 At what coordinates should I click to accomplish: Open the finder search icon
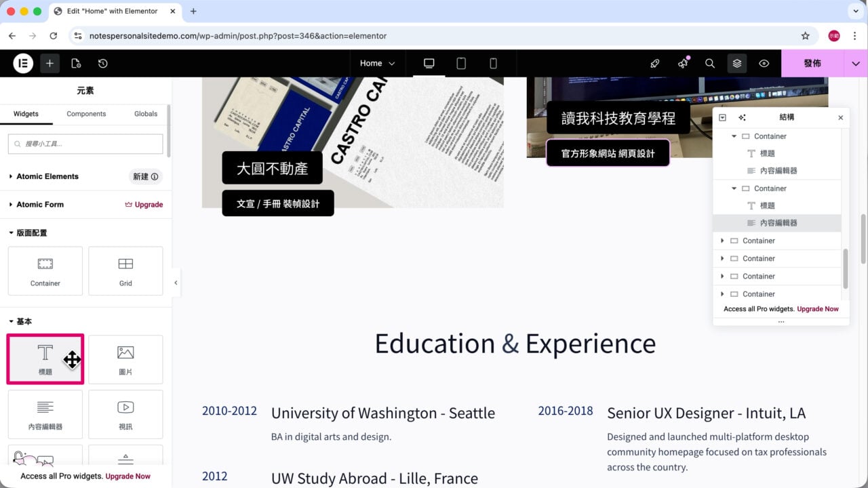coord(710,63)
